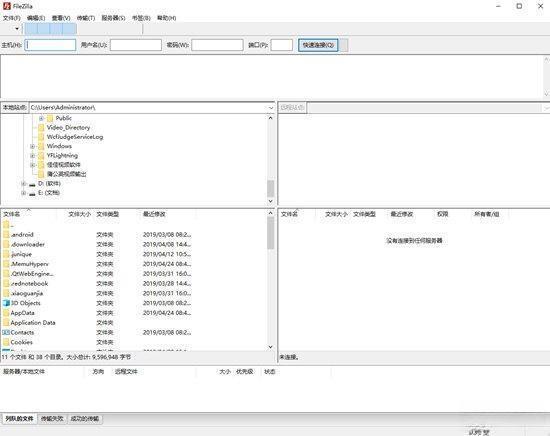Click the parent directory '..' folder icon
Image resolution: width=550 pixels, height=436 pixels.
[x=6, y=225]
